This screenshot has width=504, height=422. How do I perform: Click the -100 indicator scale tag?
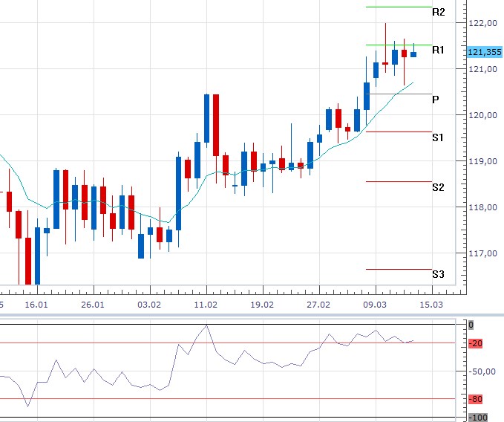click(x=478, y=418)
